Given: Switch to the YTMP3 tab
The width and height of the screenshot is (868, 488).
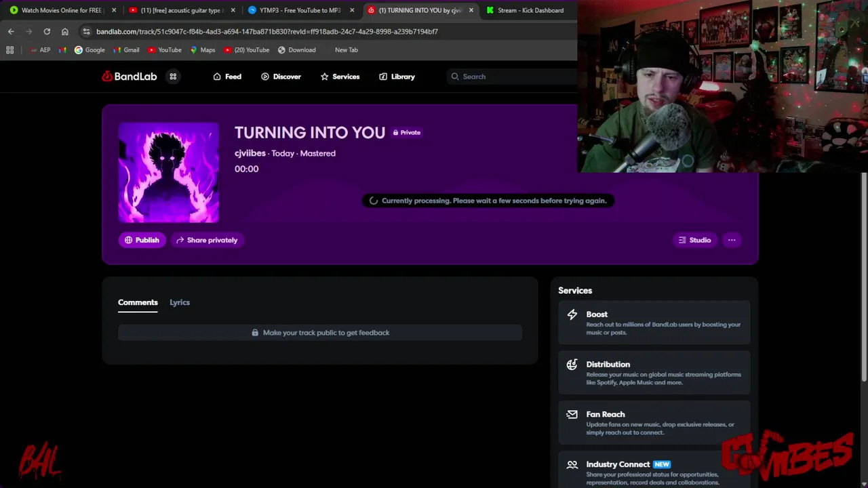Looking at the screenshot, I should (x=299, y=10).
